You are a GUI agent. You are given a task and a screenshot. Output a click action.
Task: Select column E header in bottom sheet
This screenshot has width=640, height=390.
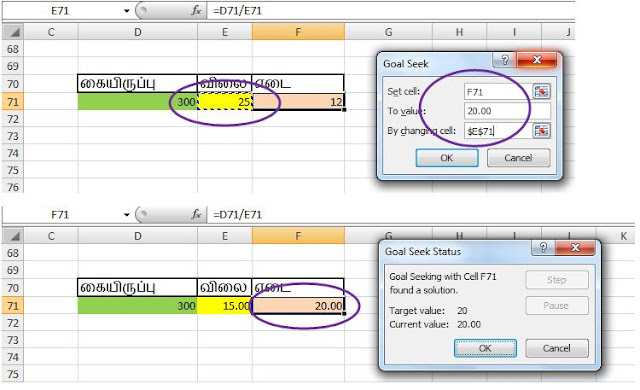click(x=224, y=236)
